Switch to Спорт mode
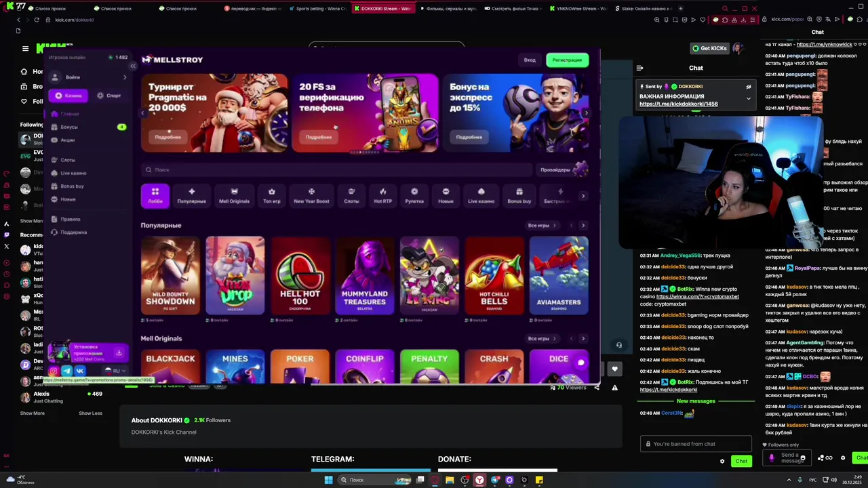The height and width of the screenshot is (488, 868). coord(108,96)
